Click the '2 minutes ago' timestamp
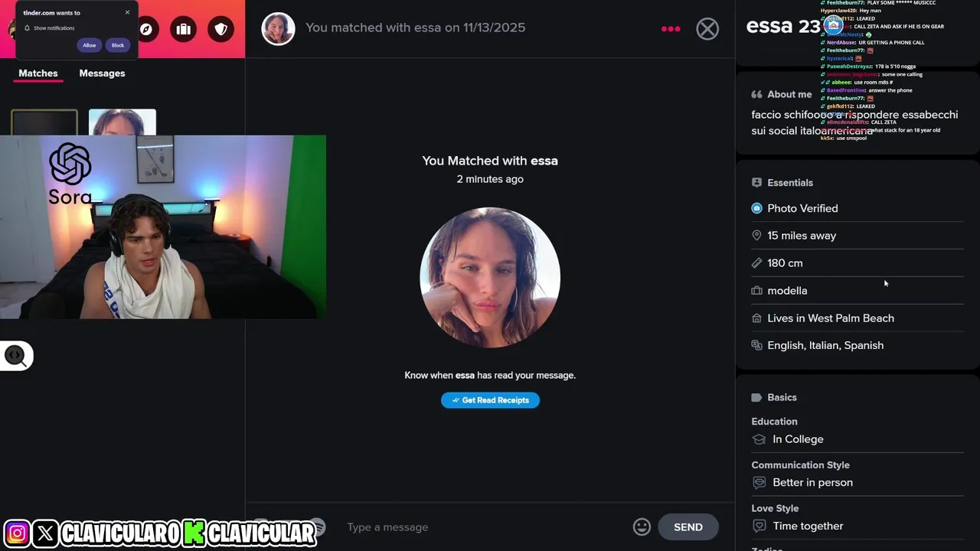Image resolution: width=980 pixels, height=551 pixels. click(x=490, y=179)
